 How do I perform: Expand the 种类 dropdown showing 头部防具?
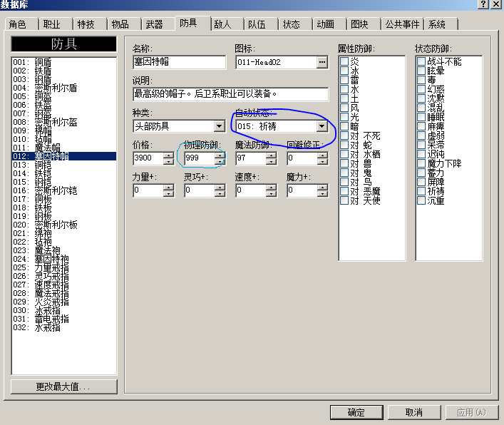click(x=220, y=126)
